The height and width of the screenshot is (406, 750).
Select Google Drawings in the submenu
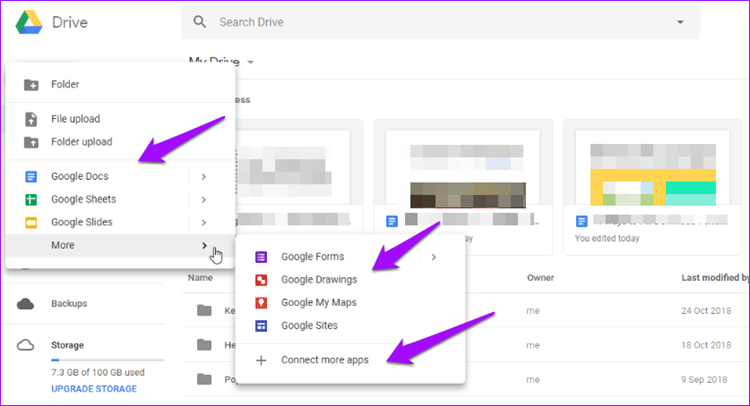point(351,280)
